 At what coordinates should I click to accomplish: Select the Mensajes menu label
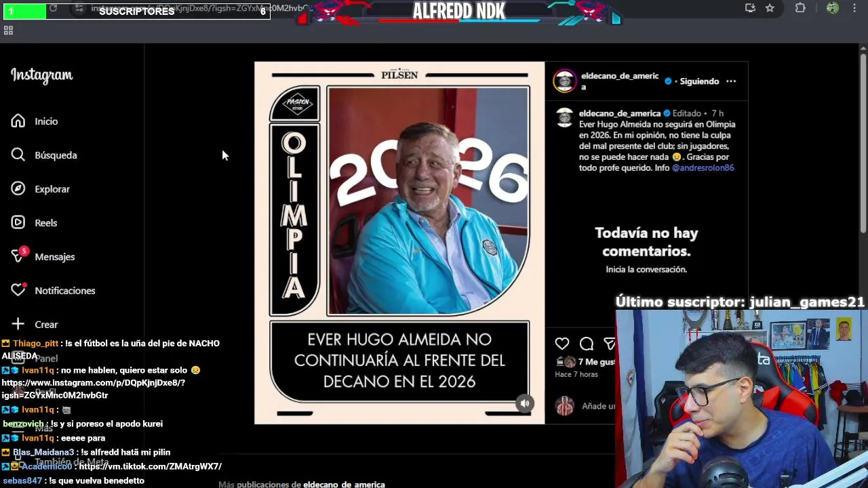pyautogui.click(x=55, y=257)
